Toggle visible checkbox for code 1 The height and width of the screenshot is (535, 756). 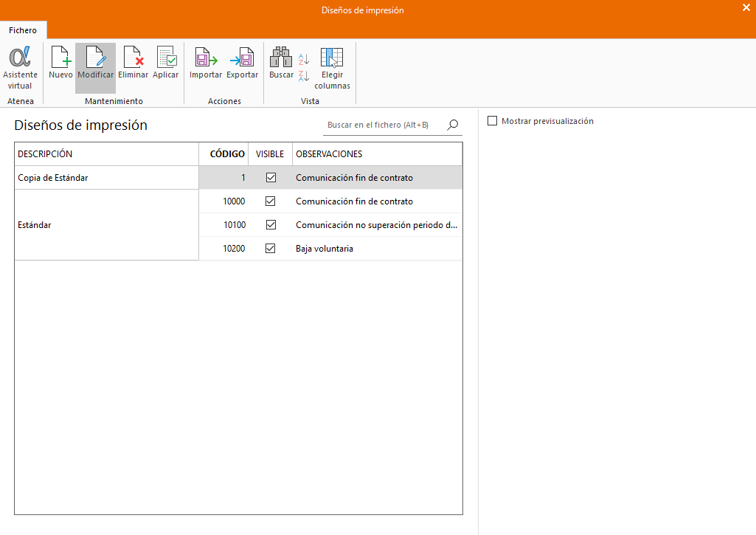pyautogui.click(x=271, y=178)
